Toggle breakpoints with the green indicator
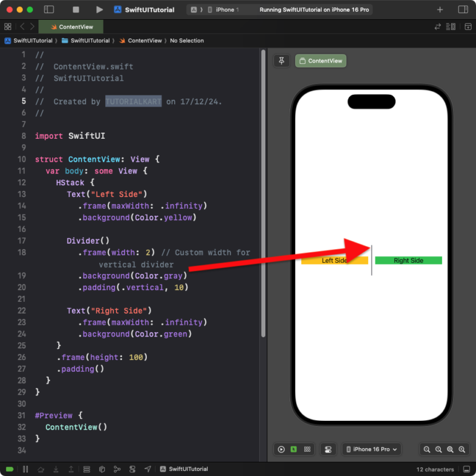The width and height of the screenshot is (476, 476). 10,469
